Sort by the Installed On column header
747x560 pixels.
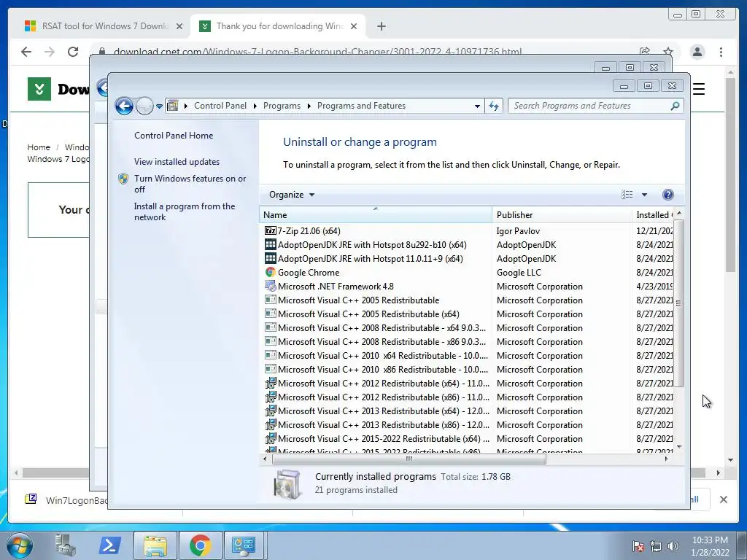click(x=654, y=215)
